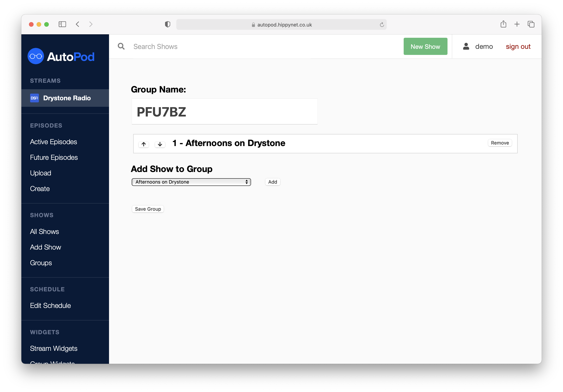Click the move-down arrow for Afternoons on Drystone

(160, 143)
